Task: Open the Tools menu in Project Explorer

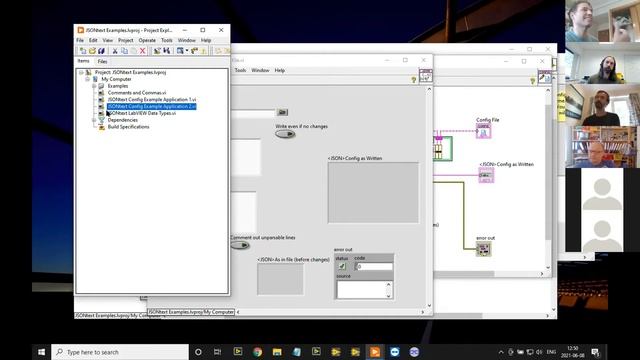Action: [x=167, y=40]
